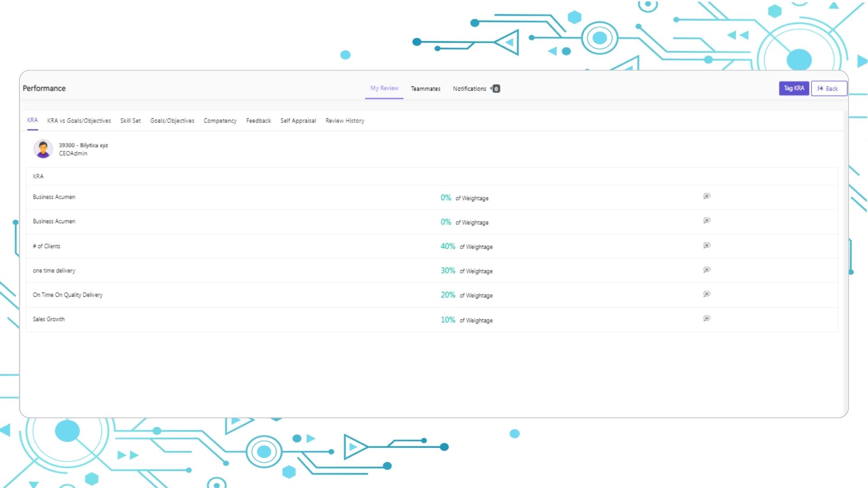868x488 pixels.
Task: Select the Sales Growth KRA
Action: click(48, 319)
